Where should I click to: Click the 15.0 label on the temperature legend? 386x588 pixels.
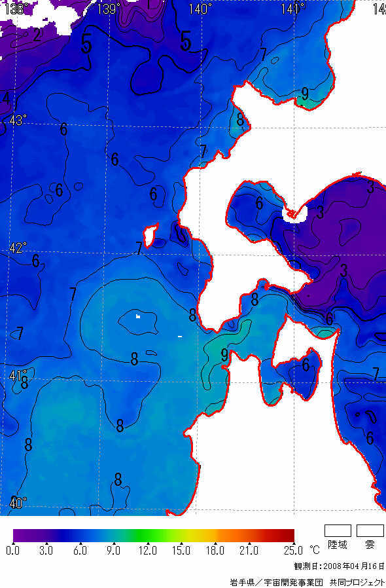tap(181, 550)
